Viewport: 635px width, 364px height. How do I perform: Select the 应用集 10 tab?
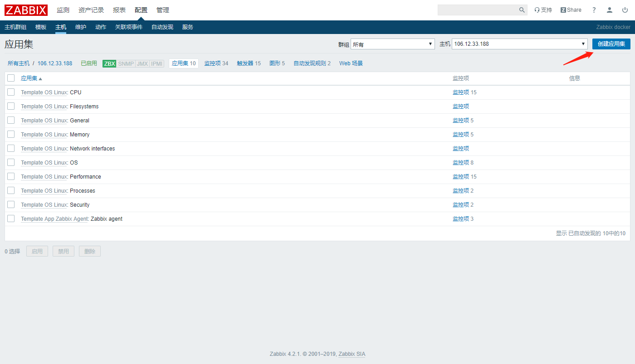[x=184, y=63]
